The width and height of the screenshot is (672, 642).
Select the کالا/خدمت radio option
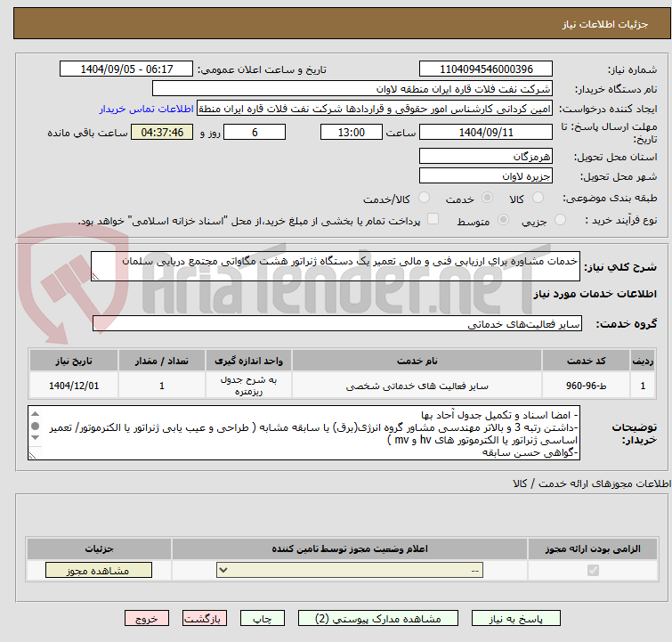click(424, 198)
